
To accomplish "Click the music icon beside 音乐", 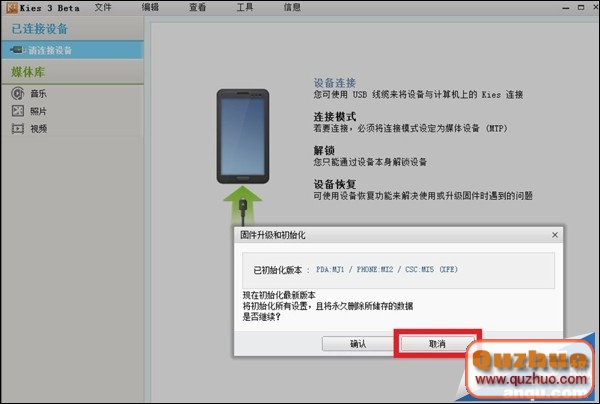I will 18,93.
